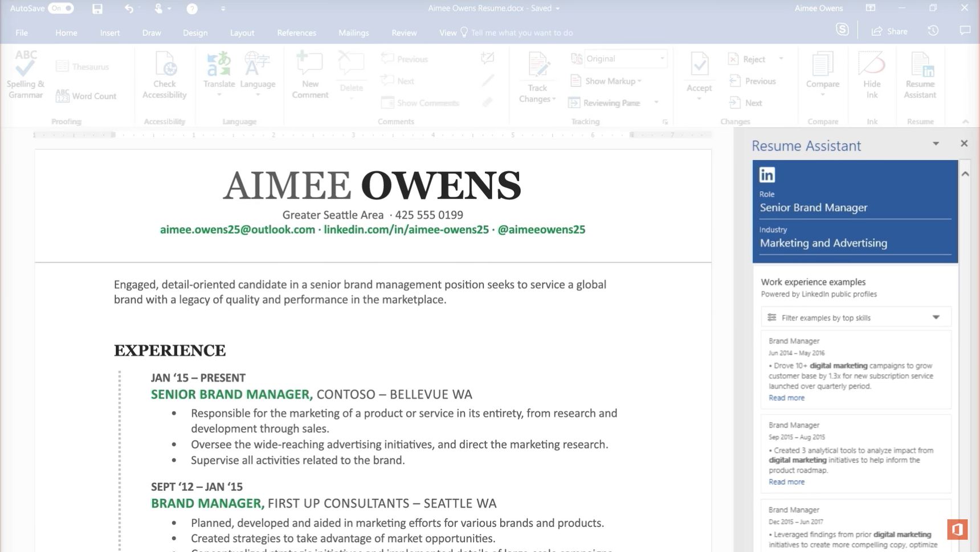Click the Role field Senior Brand Manager
980x552 pixels.
click(855, 208)
